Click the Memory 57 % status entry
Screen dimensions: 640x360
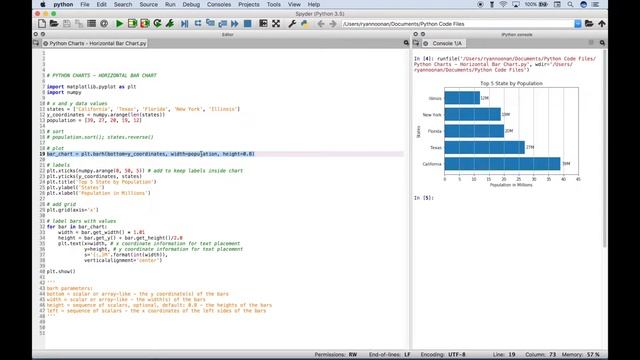point(581,355)
